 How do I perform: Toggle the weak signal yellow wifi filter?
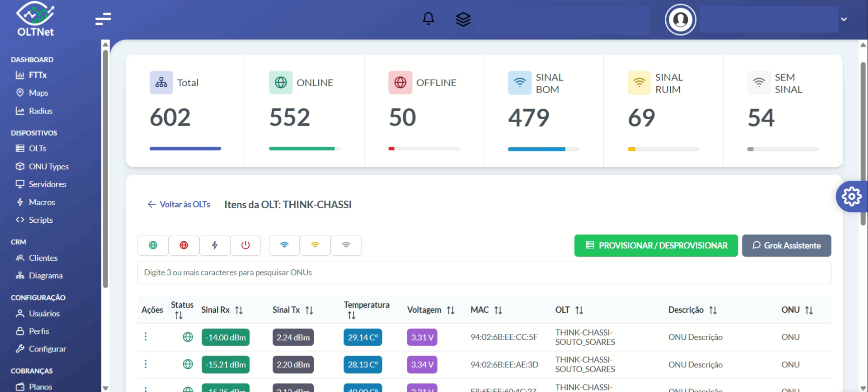(315, 245)
